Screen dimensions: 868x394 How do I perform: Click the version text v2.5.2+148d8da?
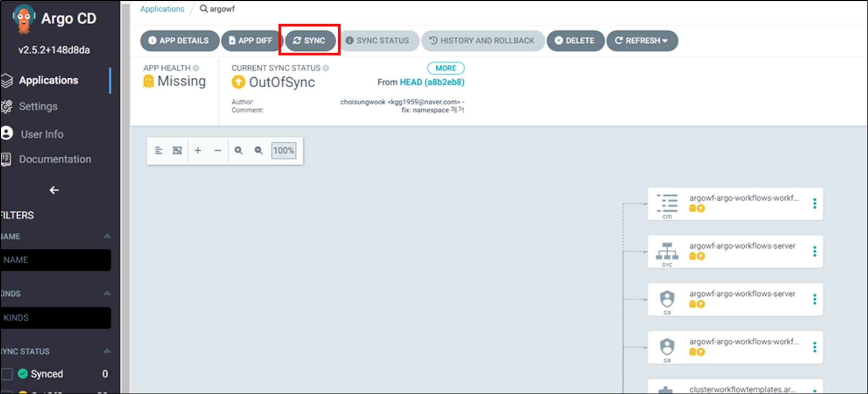[54, 50]
